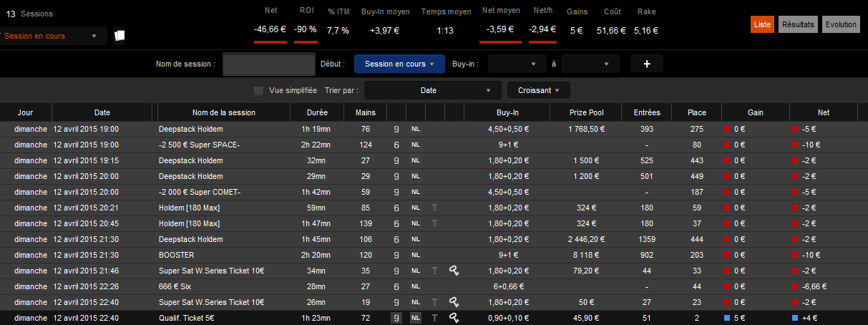Click the T icon in the 22:40 Super Sat row
This screenshot has width=868, height=325.
[x=434, y=302]
